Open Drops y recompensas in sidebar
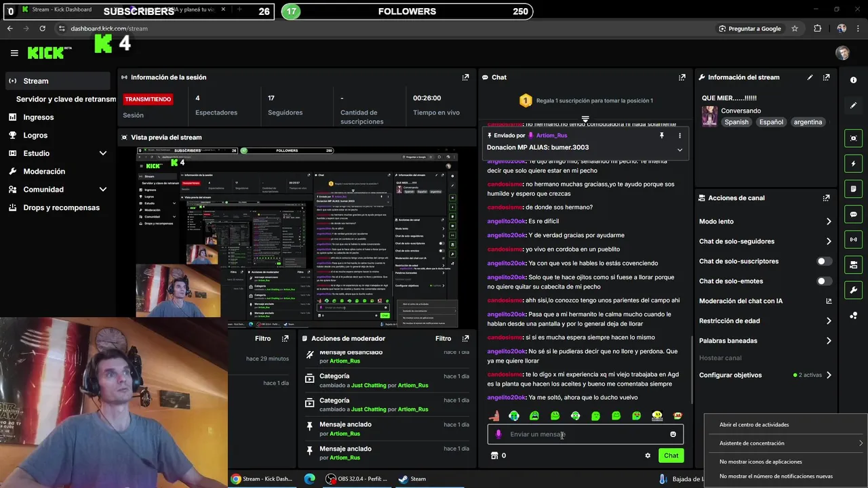 pos(61,207)
